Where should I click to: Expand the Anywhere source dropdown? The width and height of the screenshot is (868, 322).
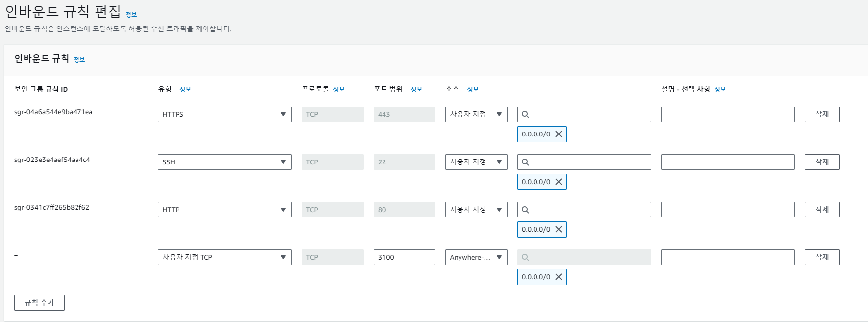pos(476,257)
